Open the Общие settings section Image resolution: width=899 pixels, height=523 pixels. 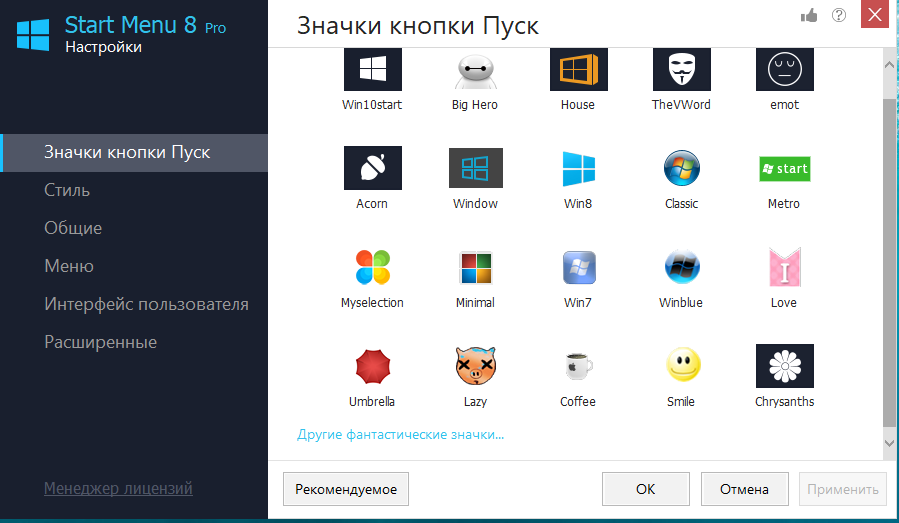[x=73, y=228]
